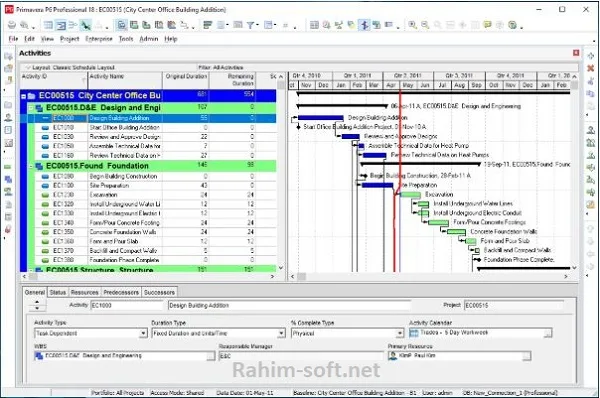Switch to the Predecessors tab
This screenshot has width=600, height=398.
pos(121,292)
